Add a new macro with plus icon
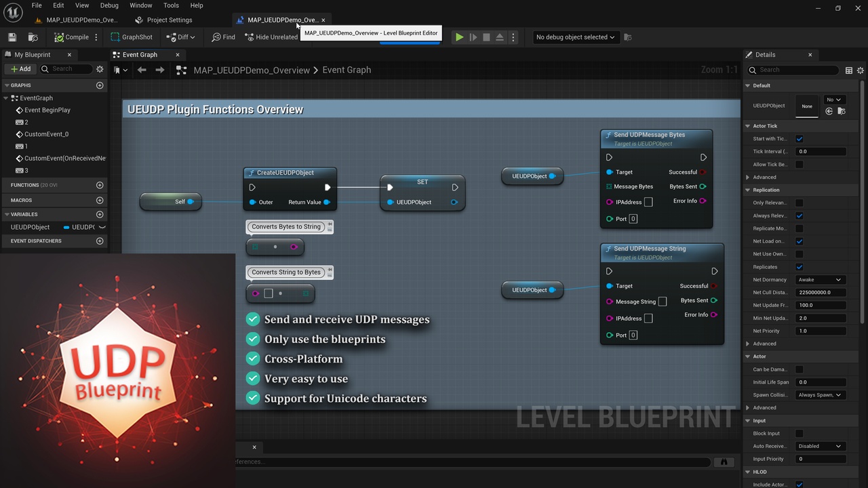 point(100,201)
